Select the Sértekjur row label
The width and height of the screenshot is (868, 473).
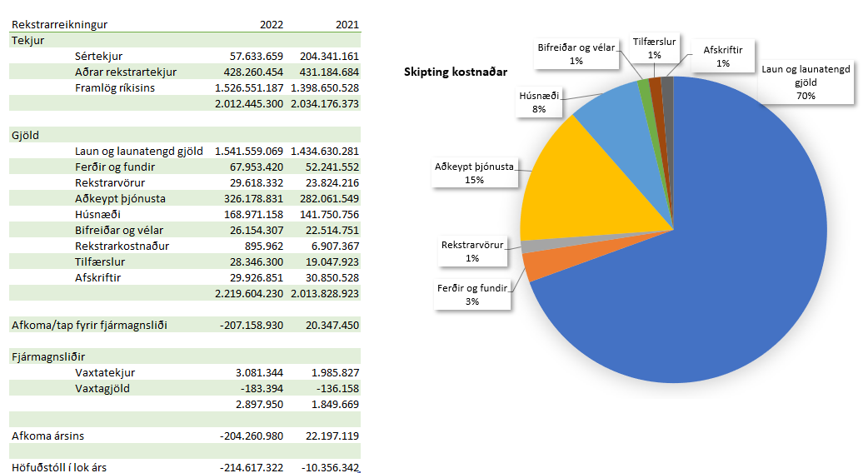point(98,56)
